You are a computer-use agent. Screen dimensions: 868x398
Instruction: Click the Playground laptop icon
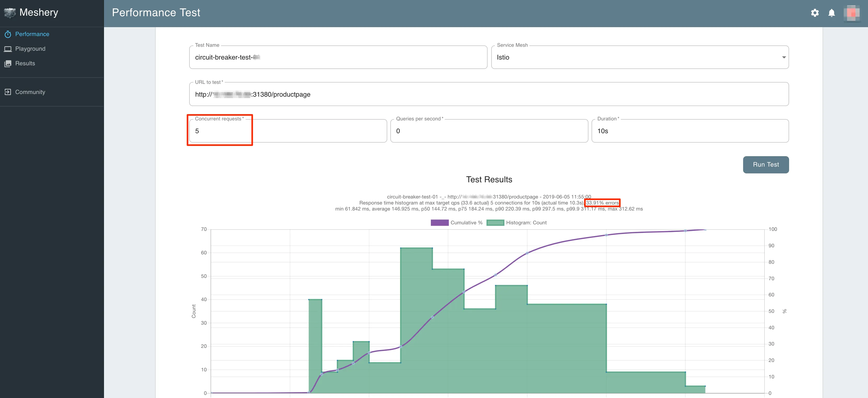pyautogui.click(x=8, y=49)
